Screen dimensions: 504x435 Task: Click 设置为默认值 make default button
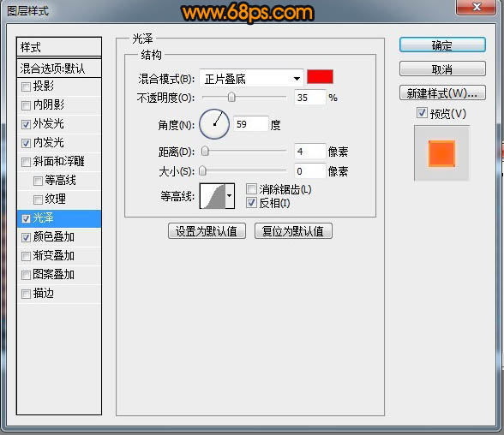pyautogui.click(x=207, y=231)
